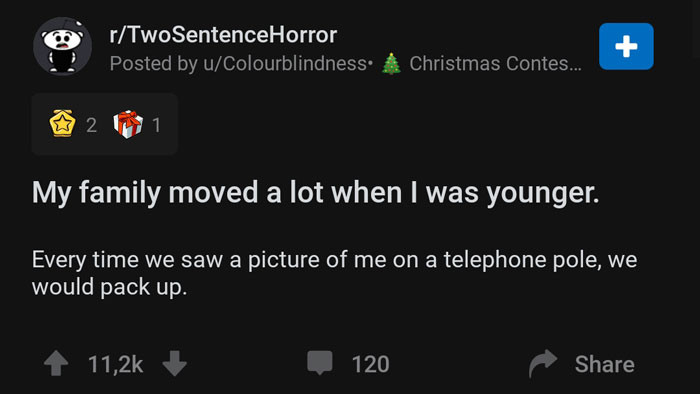Open the awards summary box

(104, 124)
